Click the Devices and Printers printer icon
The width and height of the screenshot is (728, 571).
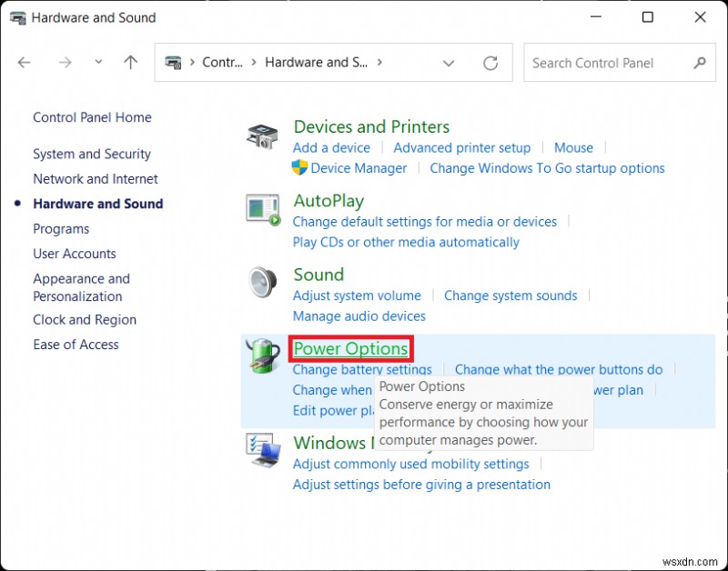(262, 135)
